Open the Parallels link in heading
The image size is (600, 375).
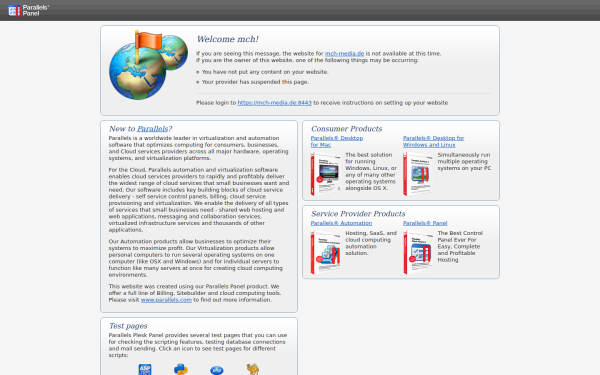pos(152,129)
